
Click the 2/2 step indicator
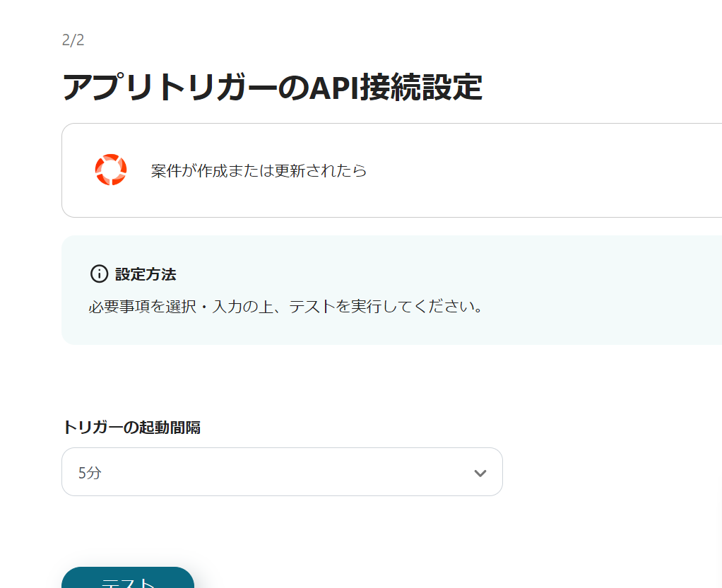pos(73,40)
